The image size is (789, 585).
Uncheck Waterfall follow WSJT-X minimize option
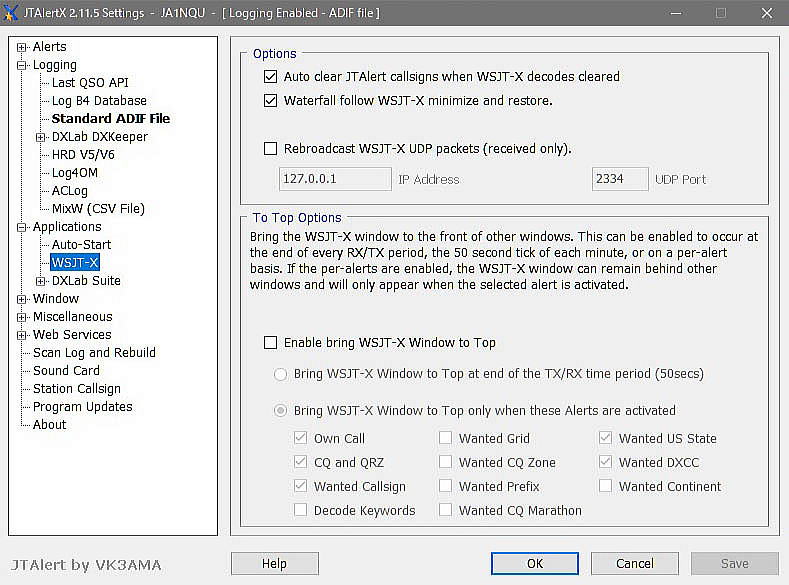[270, 101]
